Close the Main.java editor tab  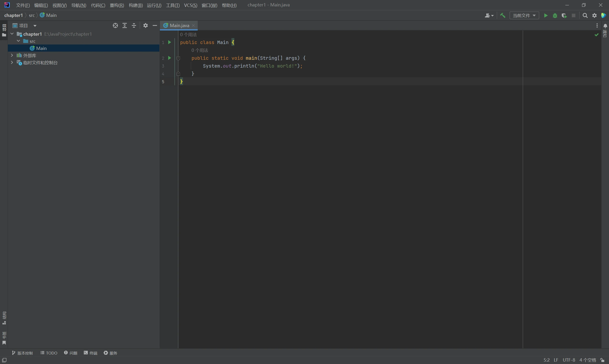click(x=193, y=25)
